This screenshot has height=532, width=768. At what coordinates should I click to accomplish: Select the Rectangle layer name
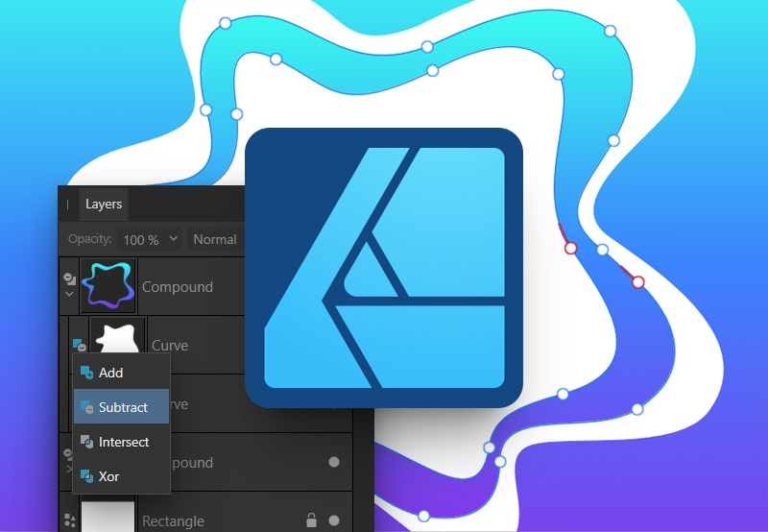pyautogui.click(x=173, y=521)
